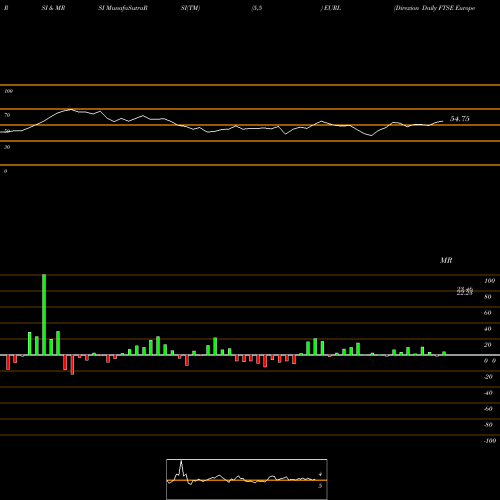Click the Direxion Daily FTSE Europe title text

[x=434, y=8]
